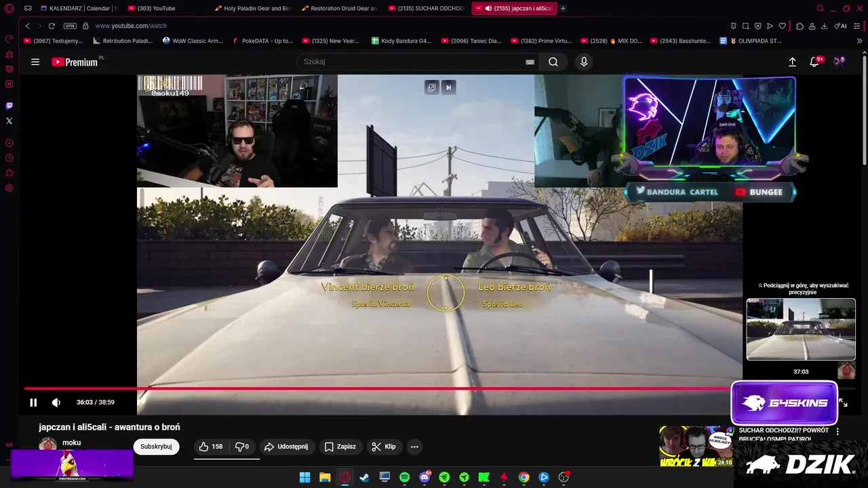Open Windows Start menu
The image size is (868, 488).
pos(305,477)
